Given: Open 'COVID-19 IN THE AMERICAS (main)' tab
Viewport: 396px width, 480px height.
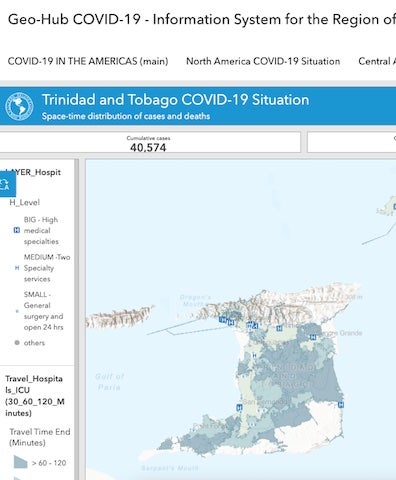Looking at the screenshot, I should click(88, 61).
